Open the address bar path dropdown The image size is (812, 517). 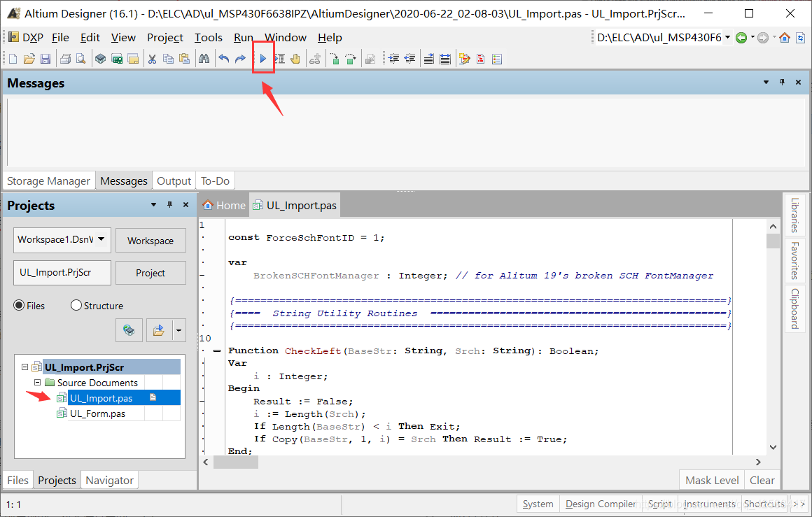(727, 37)
